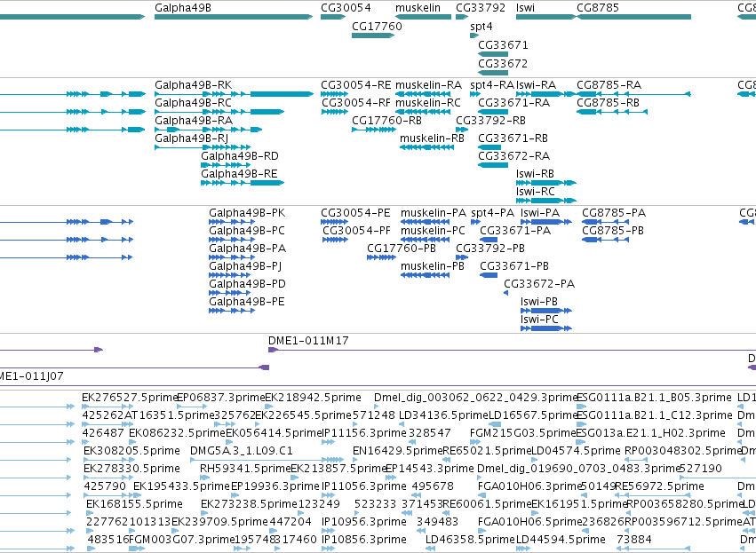Screen dimensions: 756x553
Task: Click protein CG30054-PF
Action: coord(356,231)
